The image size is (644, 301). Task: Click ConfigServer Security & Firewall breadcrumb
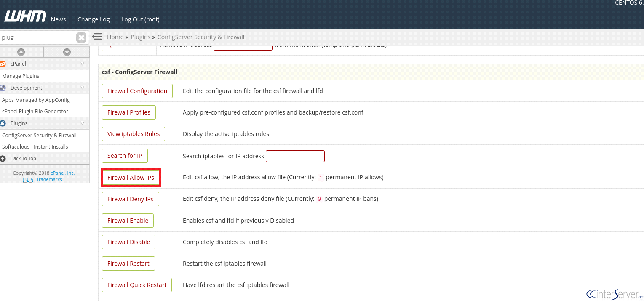(201, 37)
